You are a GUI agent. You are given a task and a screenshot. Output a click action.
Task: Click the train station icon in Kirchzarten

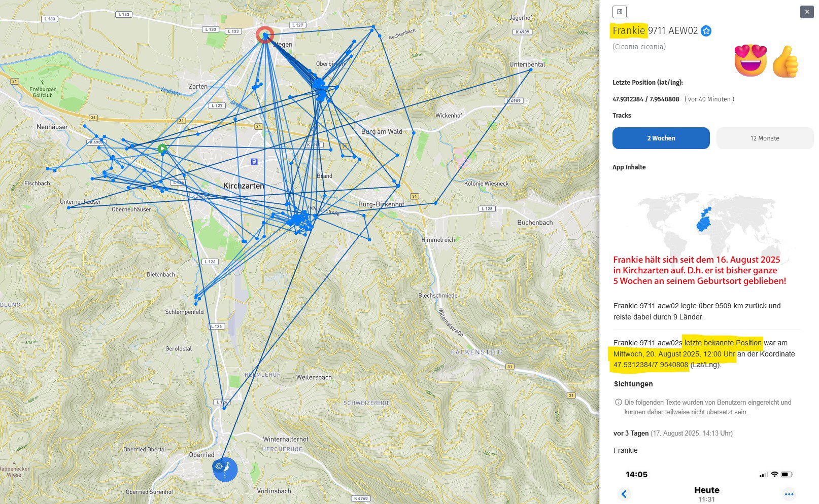coord(254,162)
